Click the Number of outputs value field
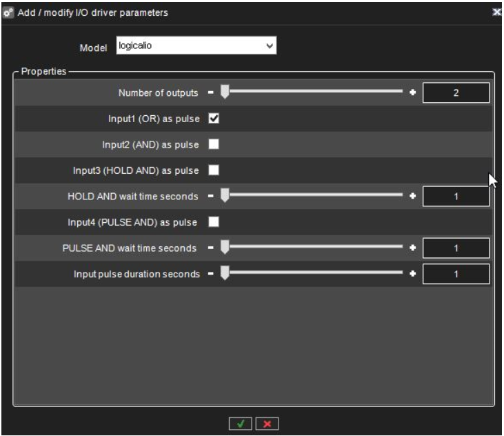 coord(456,92)
